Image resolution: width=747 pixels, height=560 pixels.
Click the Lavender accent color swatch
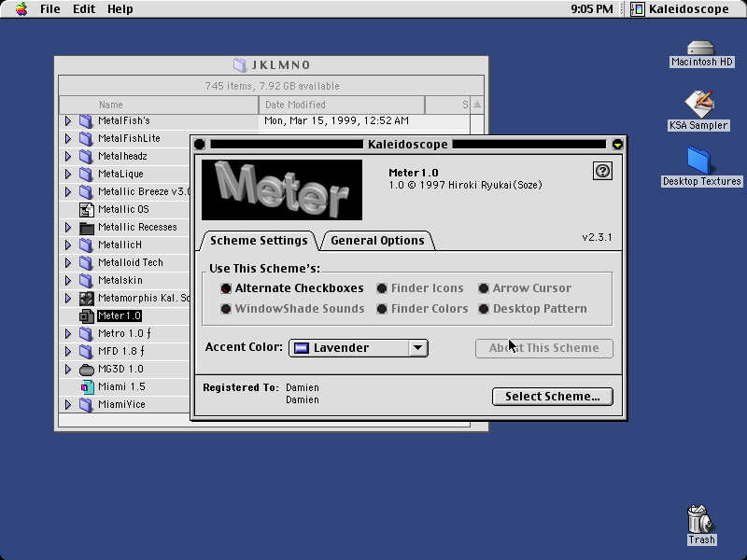coord(301,348)
